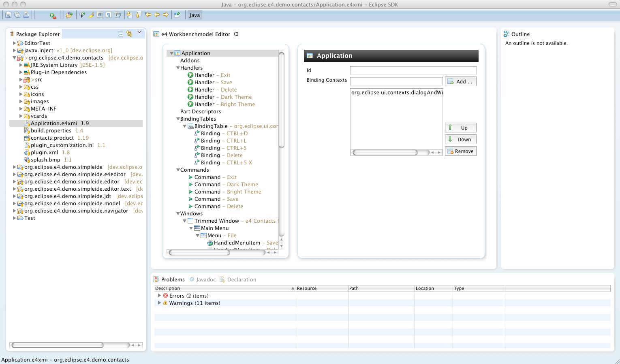Select the e4 Workbenchmodel Editor tab
The image size is (620, 364).
point(196,34)
